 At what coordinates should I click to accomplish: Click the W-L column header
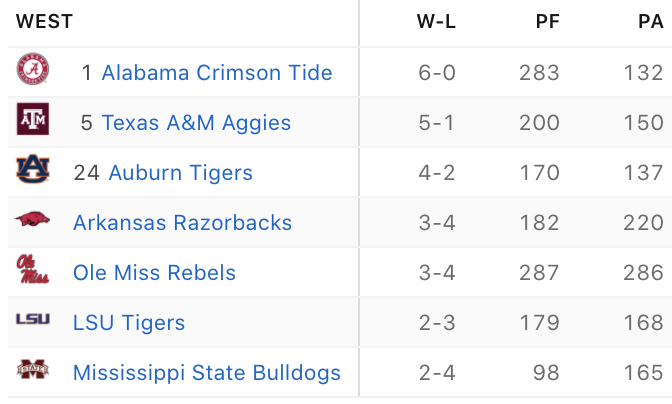(x=436, y=21)
